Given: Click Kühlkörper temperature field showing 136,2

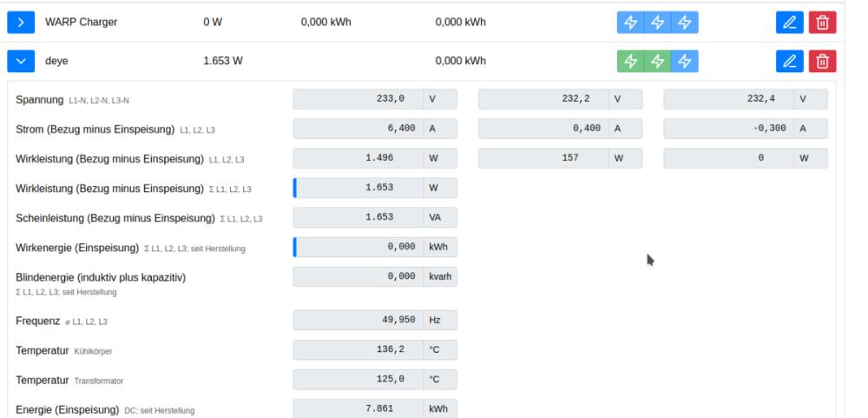Looking at the screenshot, I should [x=358, y=349].
